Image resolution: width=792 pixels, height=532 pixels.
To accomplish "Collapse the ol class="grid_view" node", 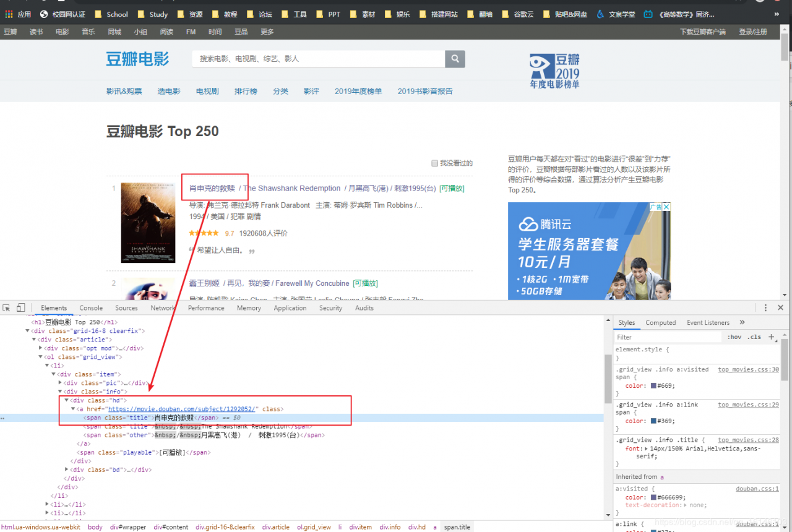I will click(x=41, y=357).
